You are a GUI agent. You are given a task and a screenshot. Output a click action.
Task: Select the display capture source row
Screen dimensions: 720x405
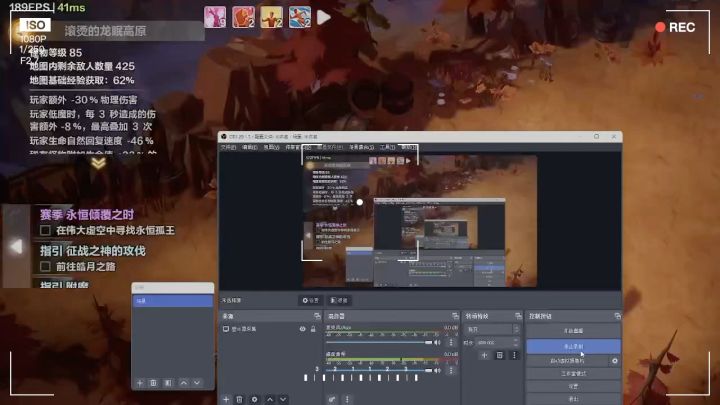pyautogui.click(x=270, y=329)
